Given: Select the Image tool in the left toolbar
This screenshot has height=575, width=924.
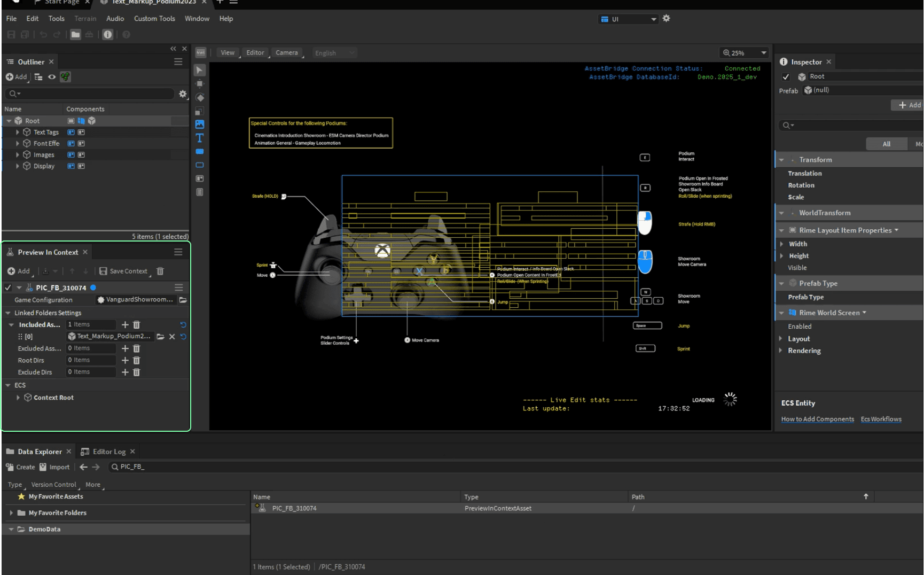Looking at the screenshot, I should (200, 125).
